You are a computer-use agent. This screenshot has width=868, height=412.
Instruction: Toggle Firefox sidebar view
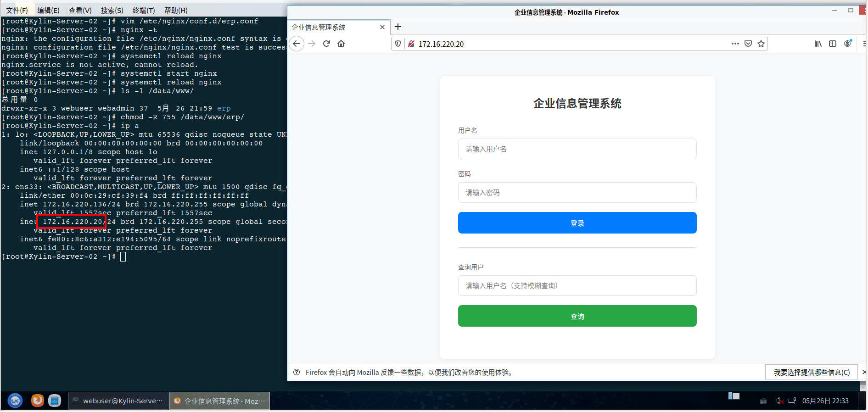click(833, 44)
